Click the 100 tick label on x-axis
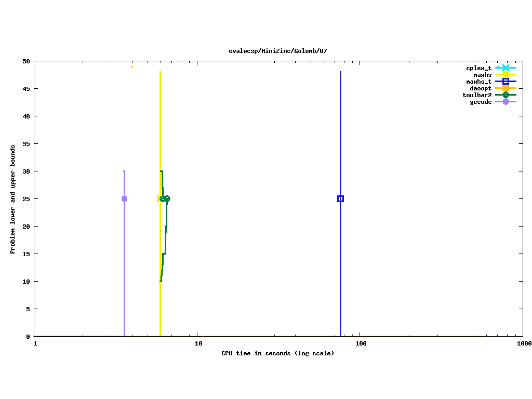532x399 pixels. click(361, 344)
